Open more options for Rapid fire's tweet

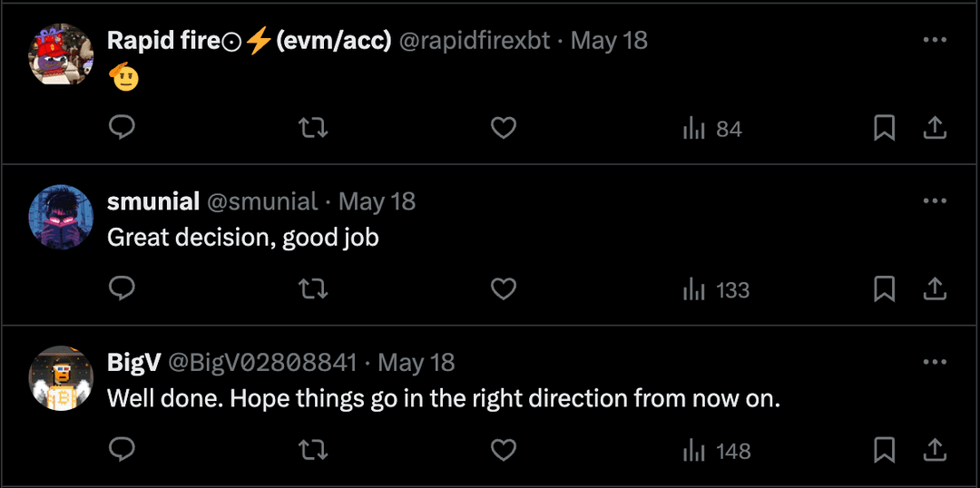pyautogui.click(x=935, y=40)
